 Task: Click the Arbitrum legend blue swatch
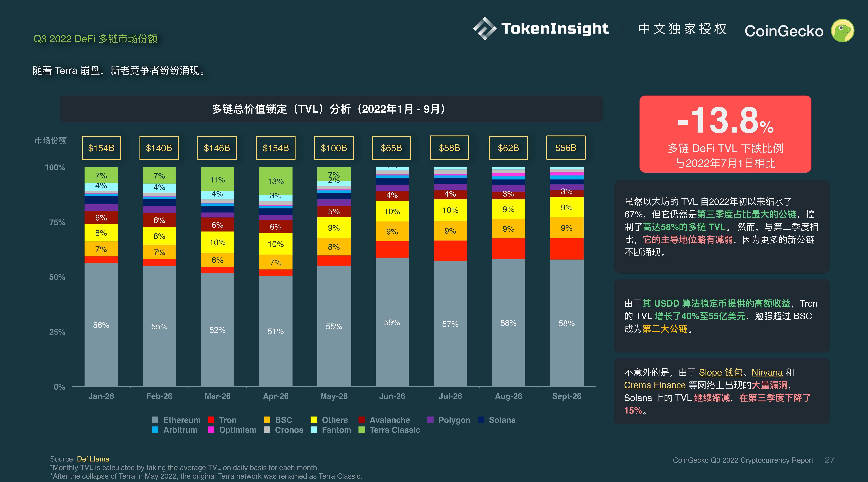155,430
